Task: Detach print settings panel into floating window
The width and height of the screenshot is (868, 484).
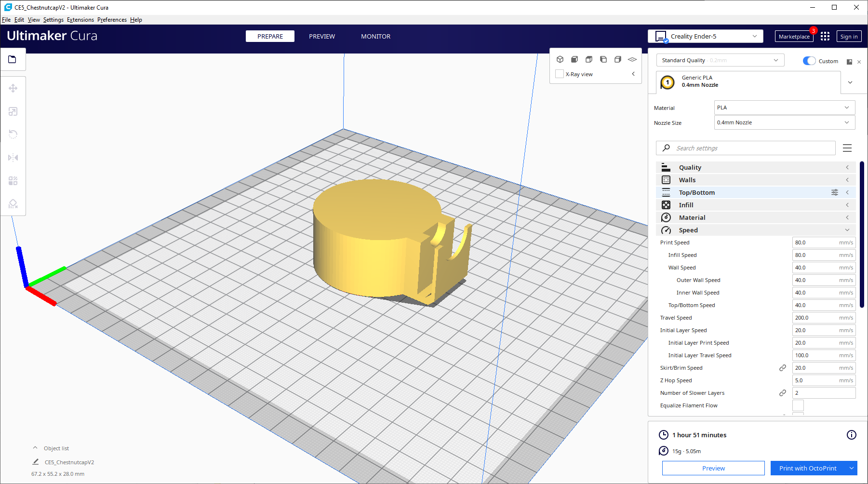Action: [850, 62]
